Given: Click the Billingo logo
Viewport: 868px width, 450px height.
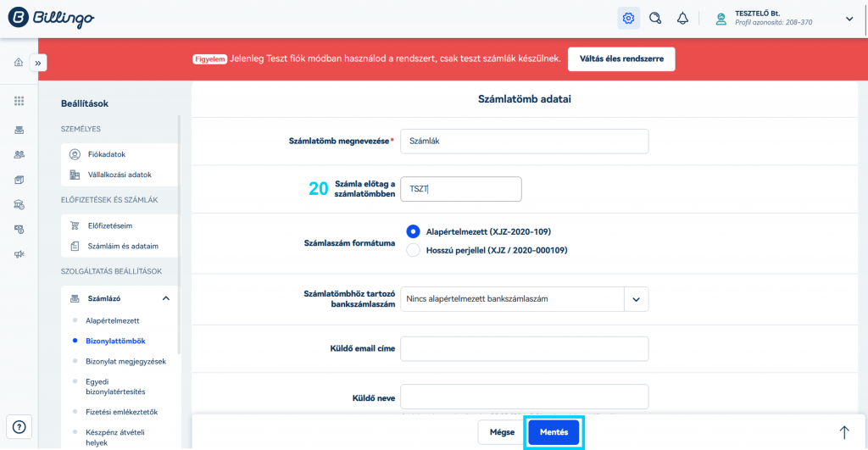Looking at the screenshot, I should 51,18.
